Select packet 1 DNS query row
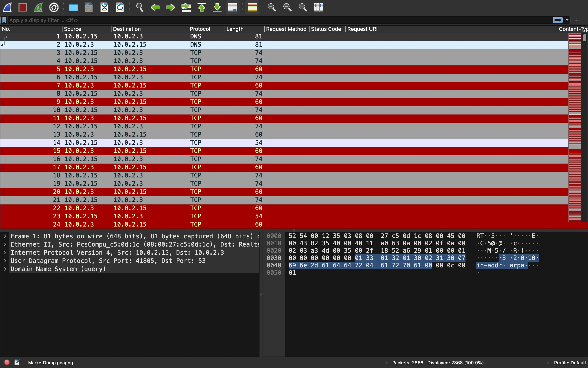This screenshot has width=588, height=368. [284, 36]
